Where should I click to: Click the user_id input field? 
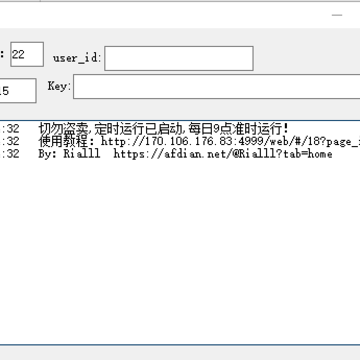click(179, 58)
